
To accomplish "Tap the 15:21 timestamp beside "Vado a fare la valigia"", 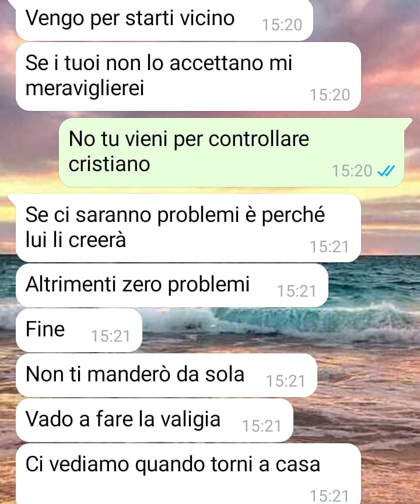I will (x=261, y=426).
